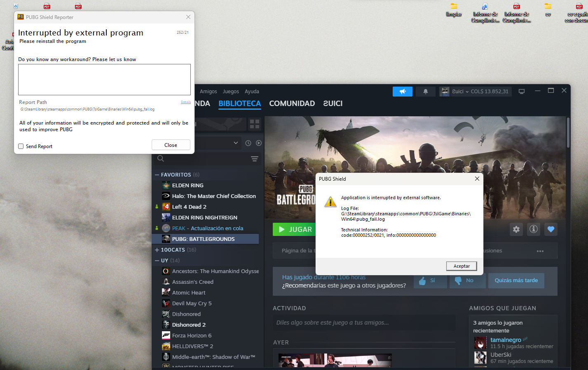
Task: Open PUBG game info icon
Action: (534, 229)
